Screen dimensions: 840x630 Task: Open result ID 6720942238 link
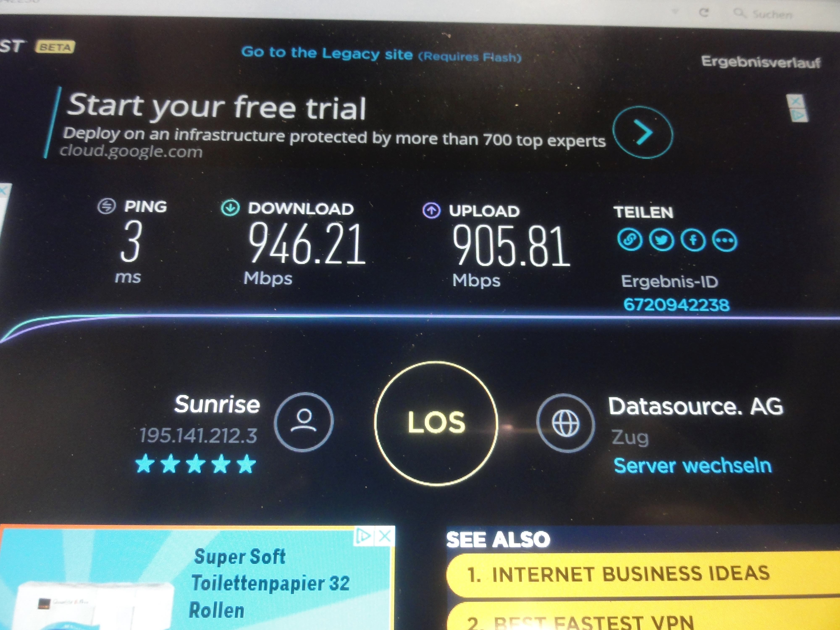point(676,304)
